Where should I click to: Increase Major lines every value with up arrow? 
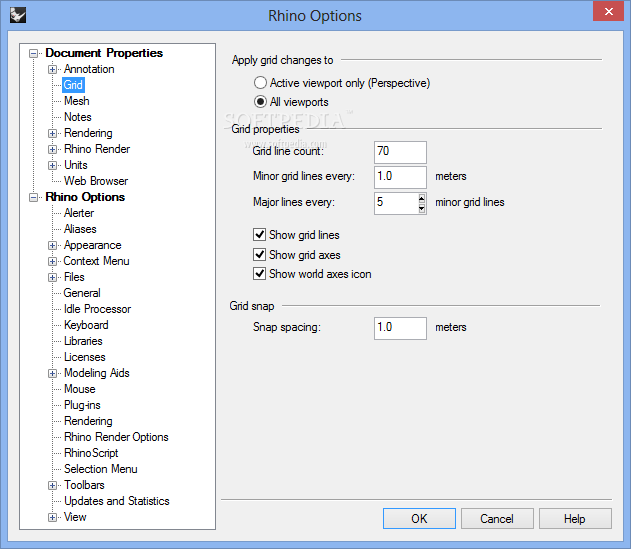(x=422, y=198)
